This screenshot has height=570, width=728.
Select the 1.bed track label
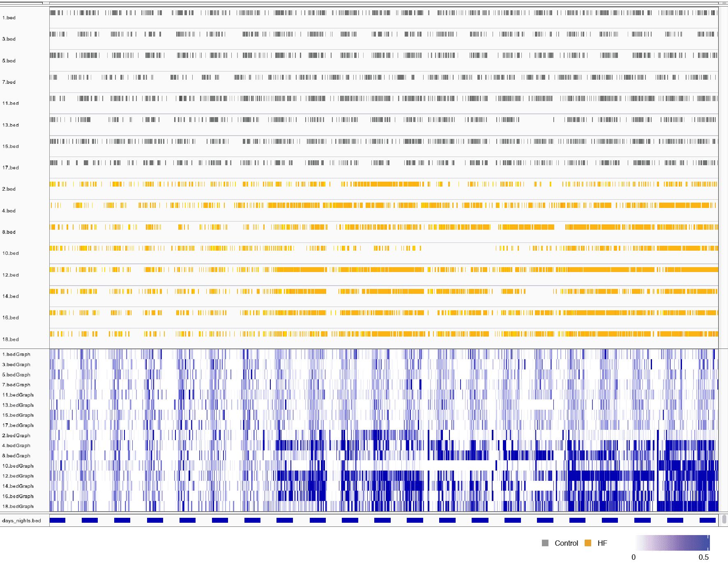pyautogui.click(x=9, y=18)
